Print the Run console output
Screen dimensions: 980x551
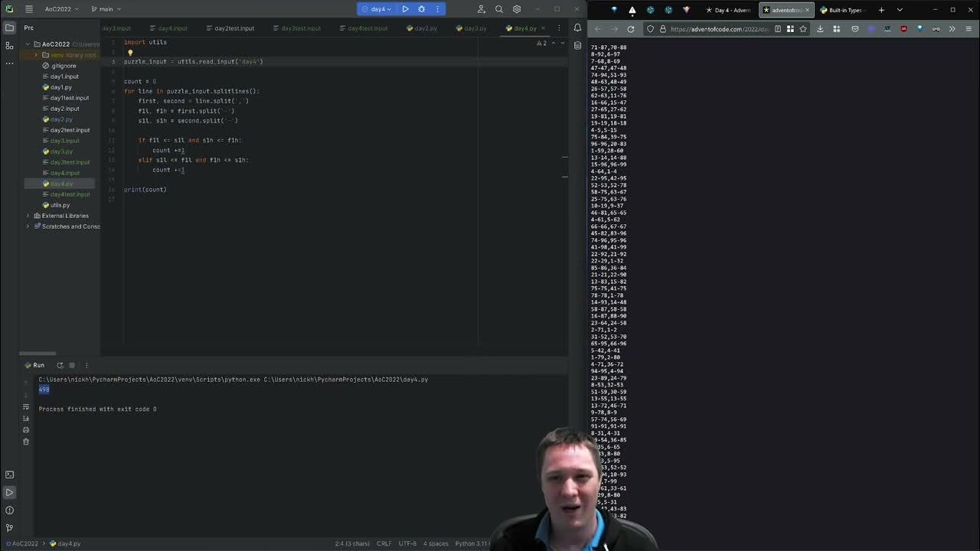pos(25,430)
